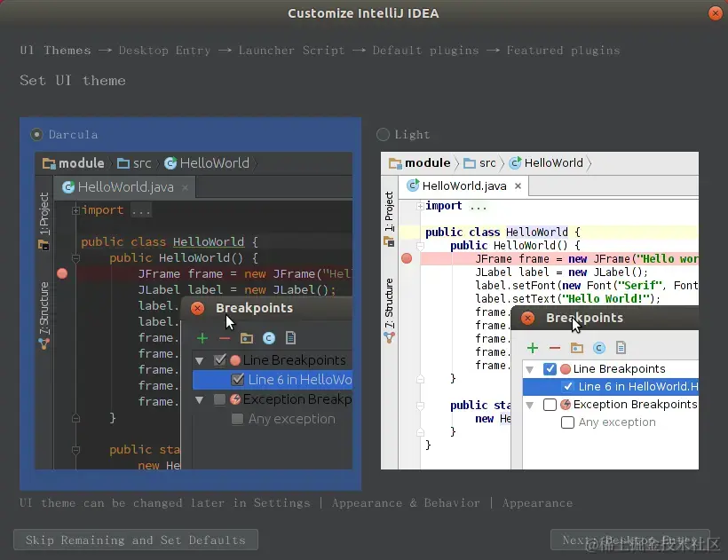Click Project tool window icon in Darcula sidebar

pos(44,245)
